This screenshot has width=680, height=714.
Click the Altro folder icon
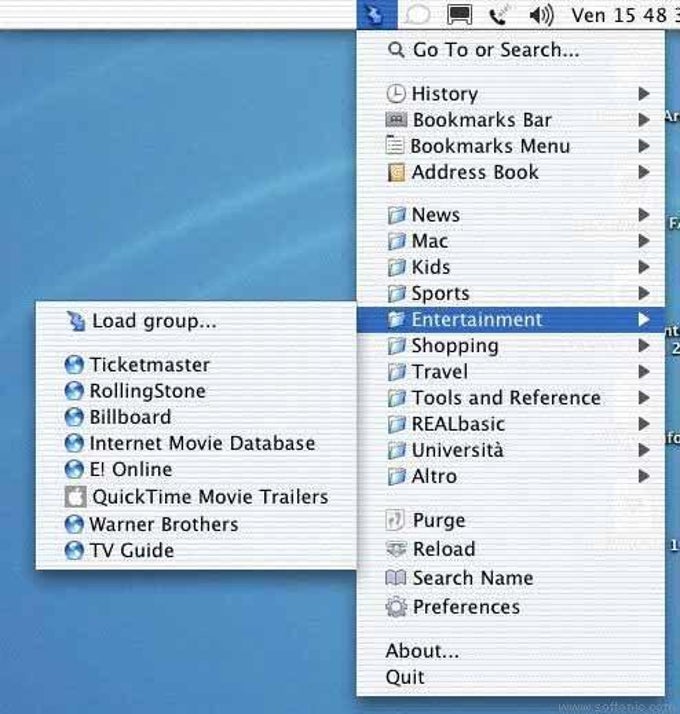click(x=396, y=477)
